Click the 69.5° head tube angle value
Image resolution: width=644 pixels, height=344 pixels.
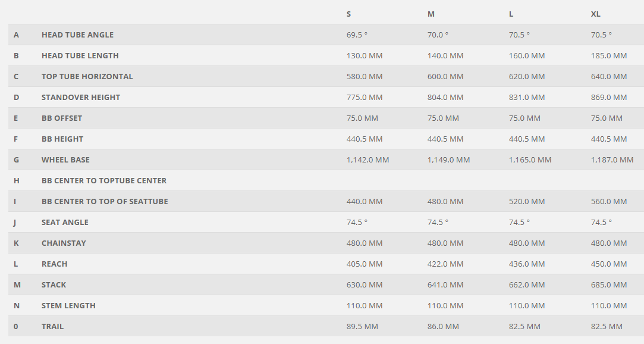pos(357,35)
